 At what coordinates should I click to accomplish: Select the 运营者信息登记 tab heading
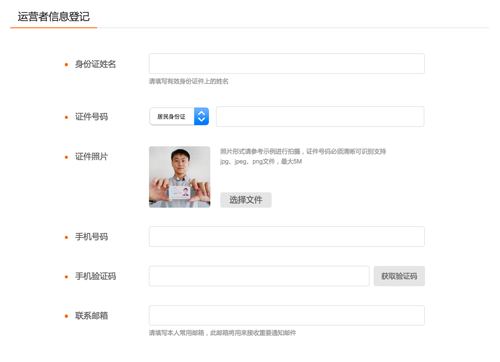(54, 17)
